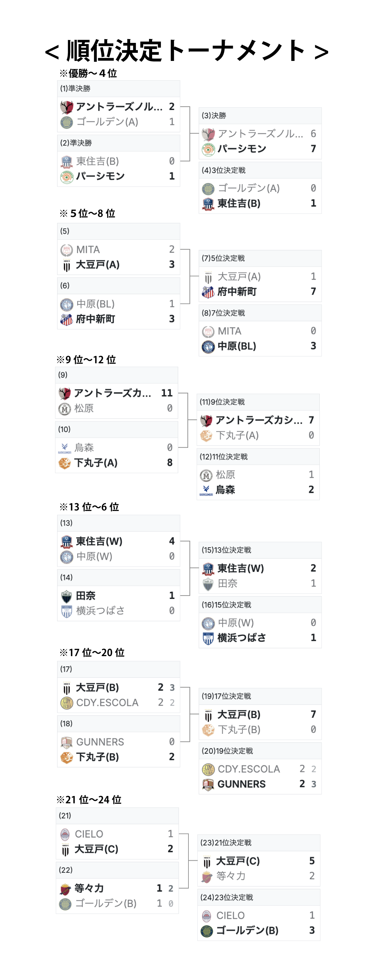
Task: Click the 烏森 logo in match (10)
Action: coord(65,448)
